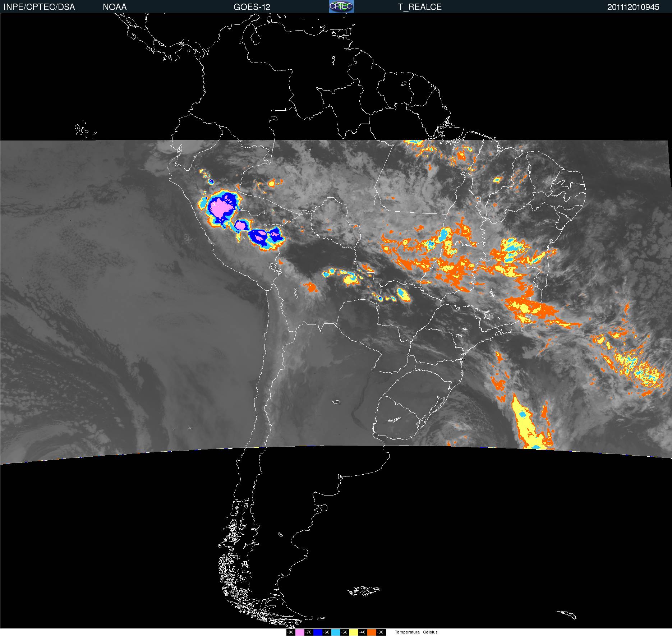Click the INPE/CPTEC/DSA header text
The height and width of the screenshot is (636, 672).
pyautogui.click(x=39, y=7)
